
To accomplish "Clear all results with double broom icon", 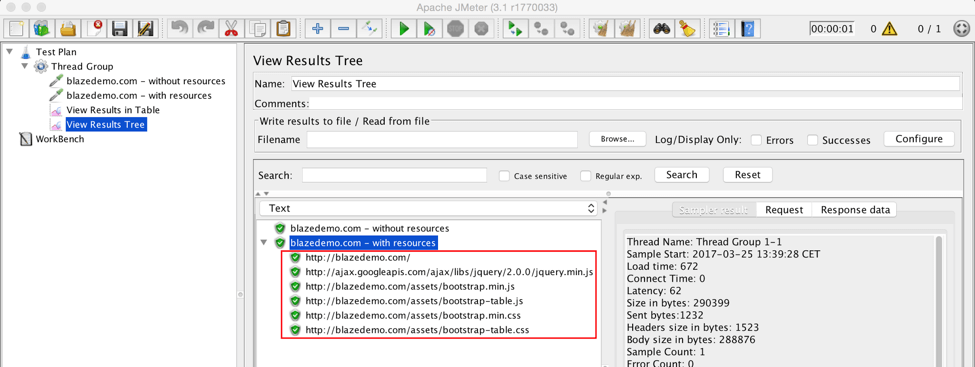I will [627, 29].
